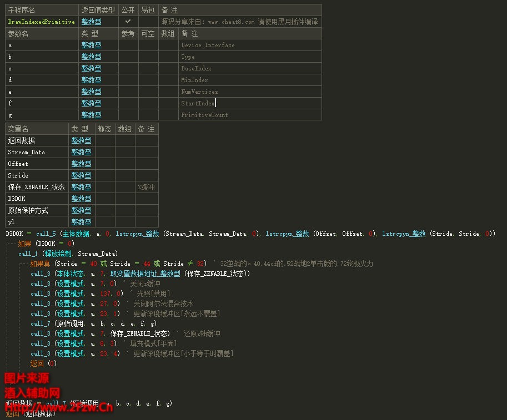Click the 变量名 column header
The height and width of the screenshot is (420, 507).
[18, 129]
